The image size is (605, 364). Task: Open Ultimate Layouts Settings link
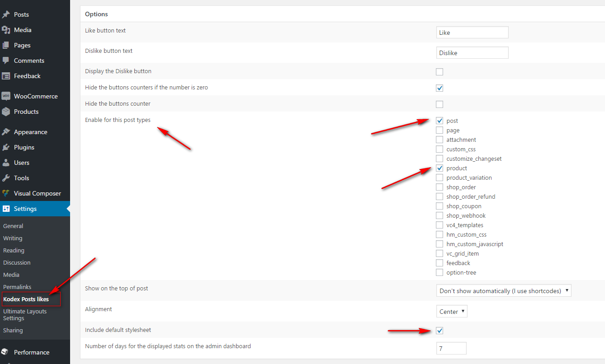coord(25,315)
